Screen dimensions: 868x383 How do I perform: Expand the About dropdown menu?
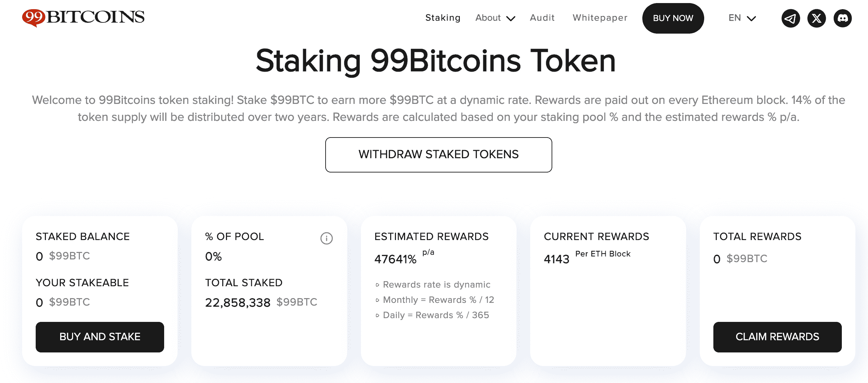tap(495, 18)
